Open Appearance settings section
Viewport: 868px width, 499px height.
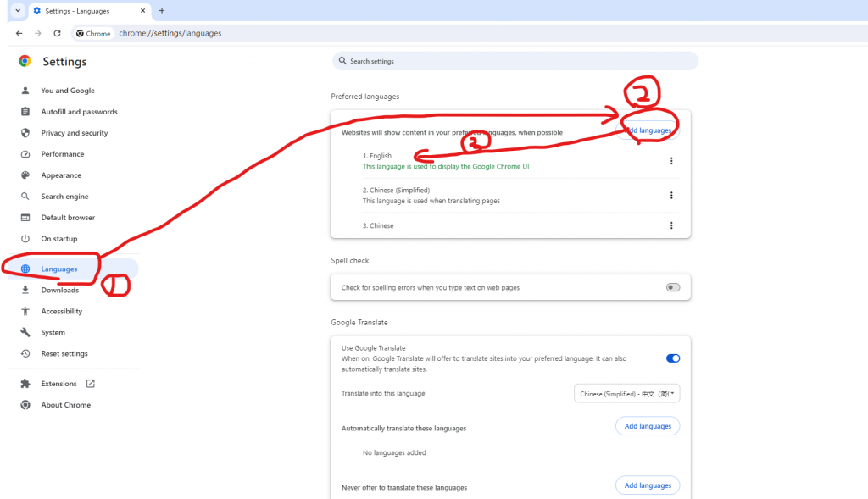[61, 175]
